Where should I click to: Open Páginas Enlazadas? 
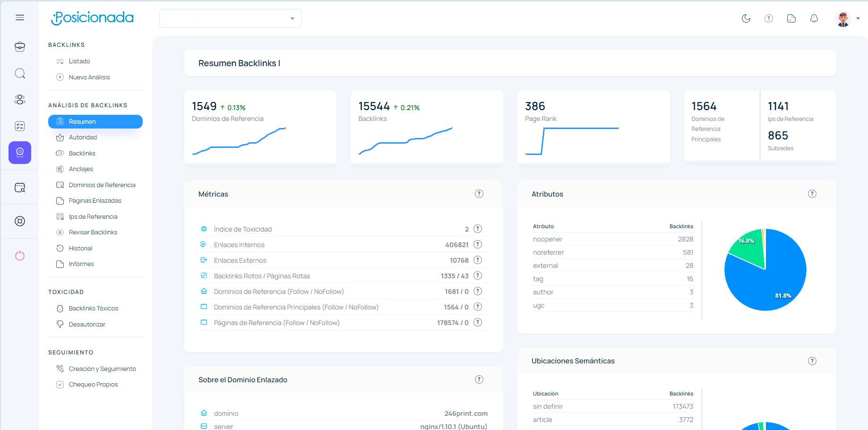(x=95, y=201)
